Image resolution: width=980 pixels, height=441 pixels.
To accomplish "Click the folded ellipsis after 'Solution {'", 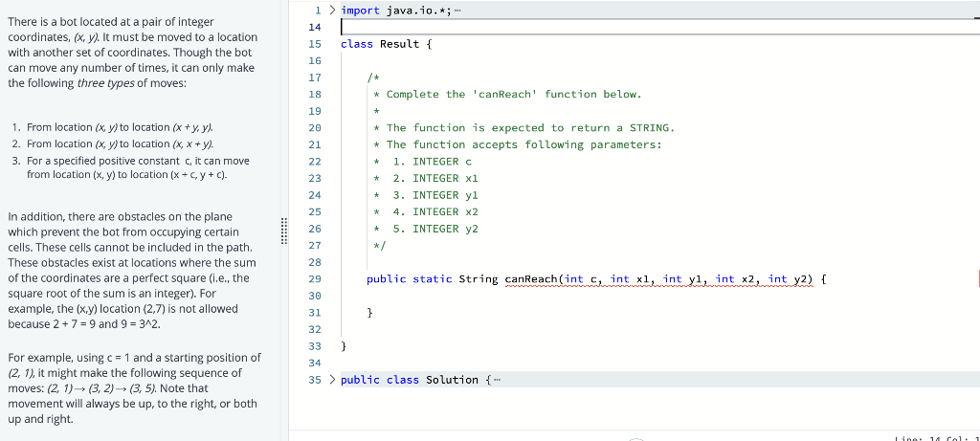I will pos(497,380).
